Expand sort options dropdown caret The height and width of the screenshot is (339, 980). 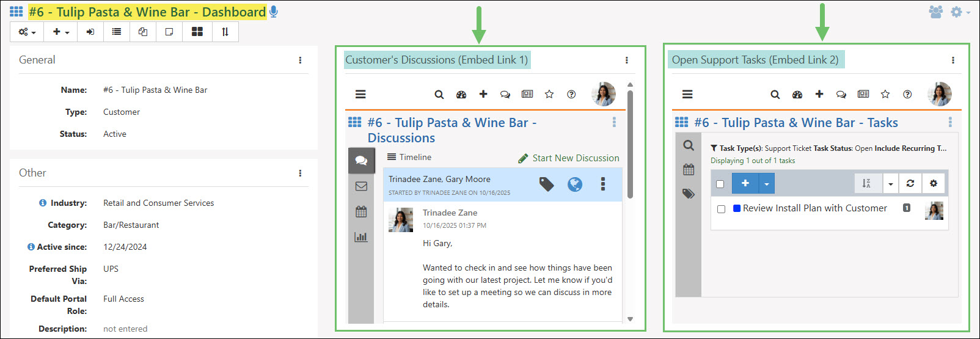[891, 183]
